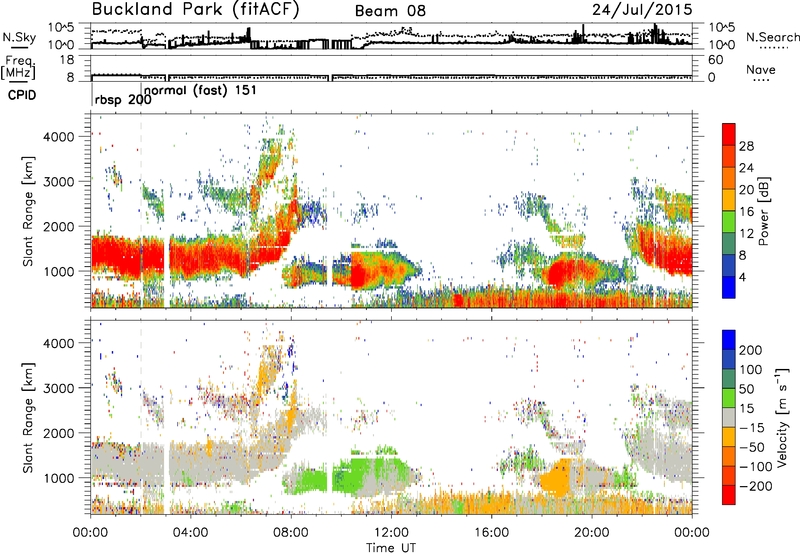Click the '10^5' left tick of noise panel

[61, 27]
